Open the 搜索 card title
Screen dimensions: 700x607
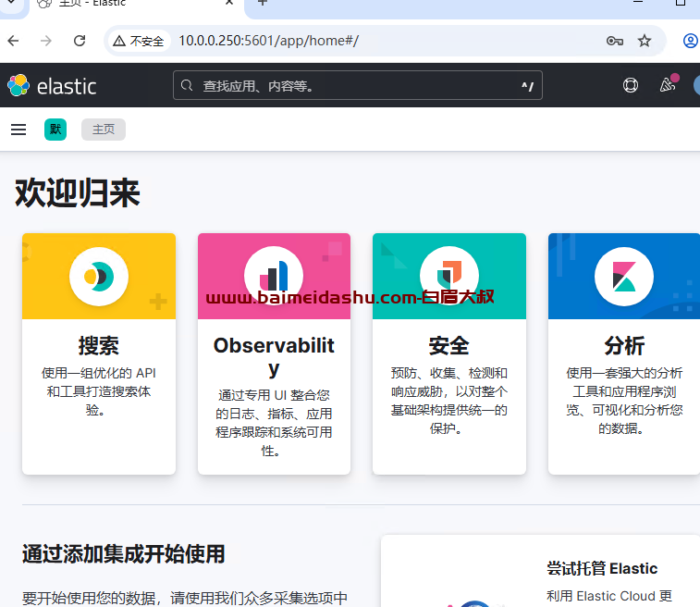pos(99,346)
